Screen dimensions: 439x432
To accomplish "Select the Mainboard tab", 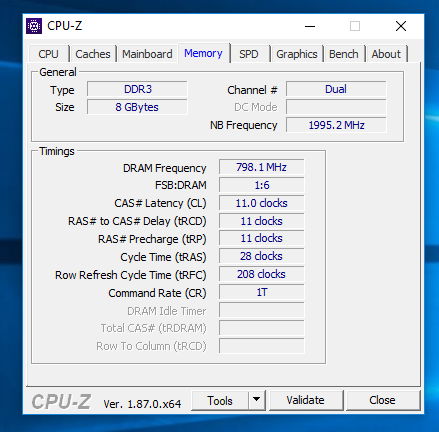I will tap(147, 54).
